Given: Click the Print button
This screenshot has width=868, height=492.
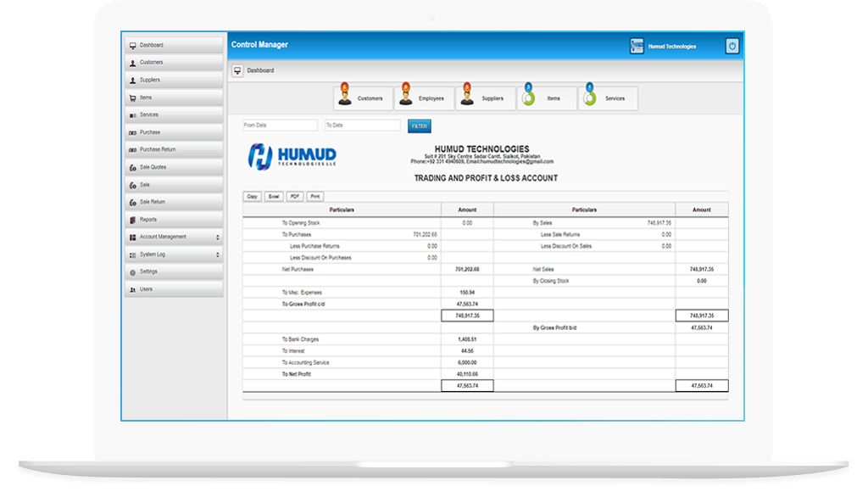Looking at the screenshot, I should click(x=315, y=196).
